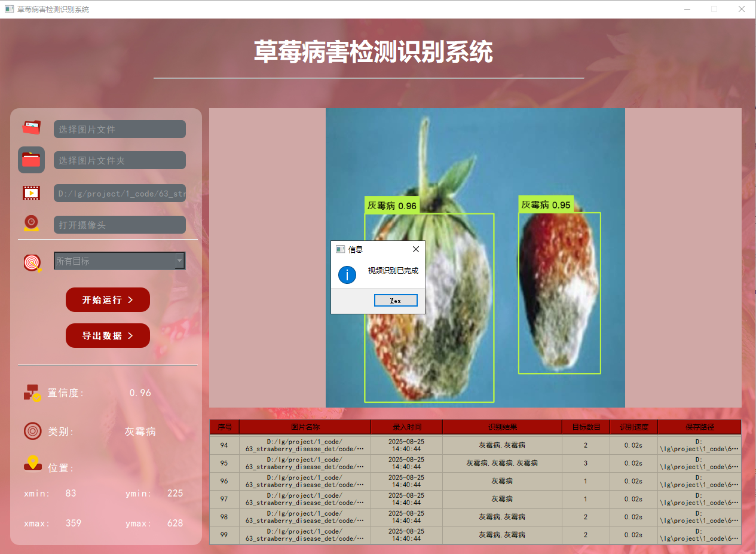
Task: Click 灰霉病,灰霉病,灰霉病 result in row 95
Action: [x=502, y=463]
